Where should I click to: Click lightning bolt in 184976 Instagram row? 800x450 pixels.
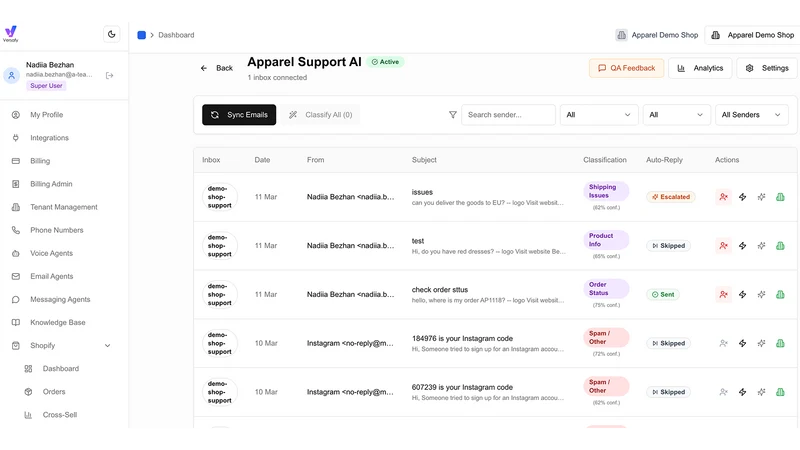point(742,343)
